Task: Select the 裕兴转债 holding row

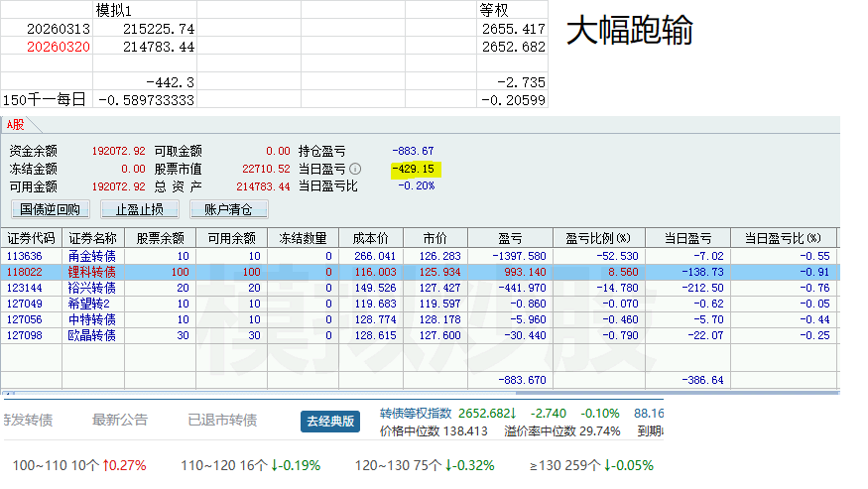Action: click(x=92, y=288)
